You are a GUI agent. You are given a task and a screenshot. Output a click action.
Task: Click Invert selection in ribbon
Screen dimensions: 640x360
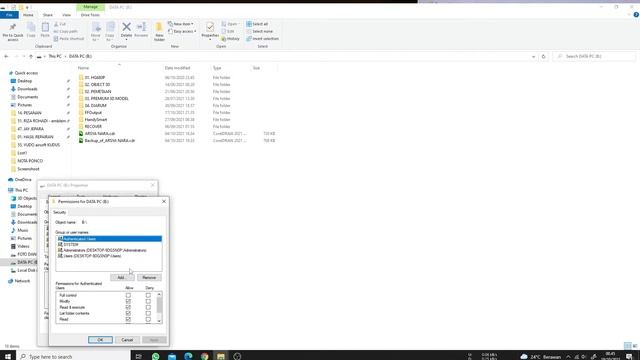(x=263, y=39)
